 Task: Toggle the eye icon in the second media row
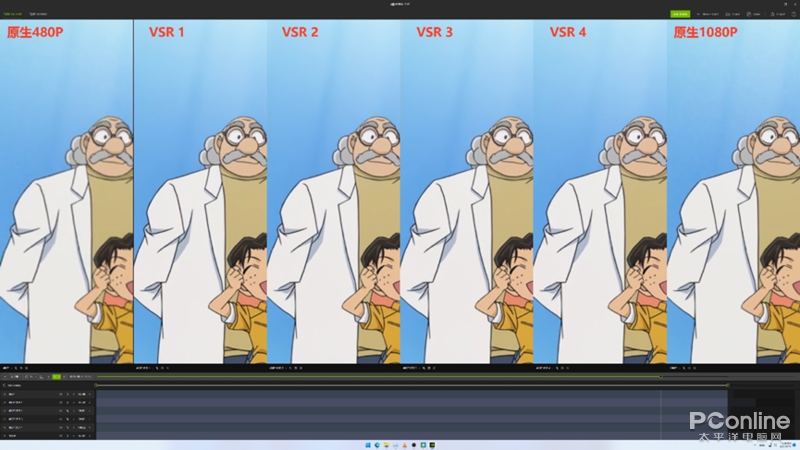61,403
